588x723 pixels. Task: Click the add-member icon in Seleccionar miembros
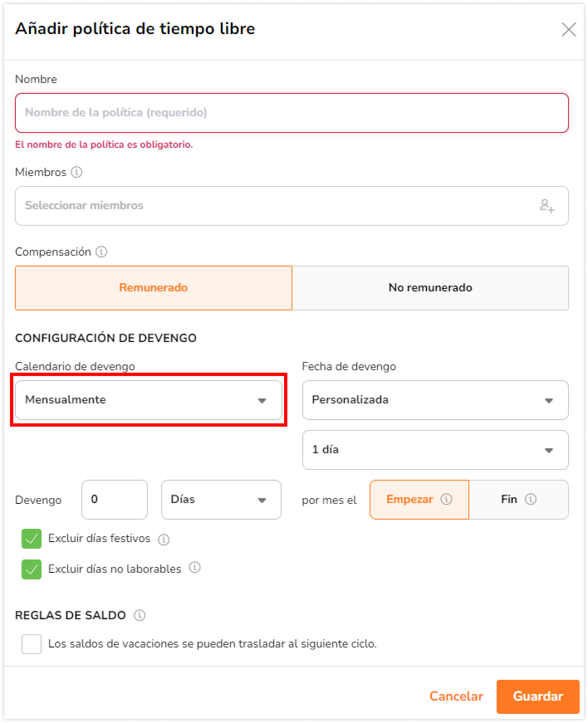(x=547, y=205)
